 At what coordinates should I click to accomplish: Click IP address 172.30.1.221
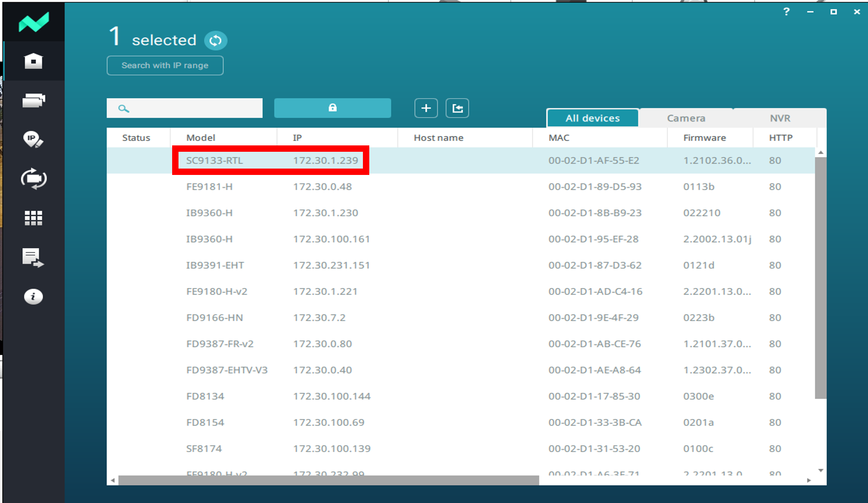tap(325, 291)
